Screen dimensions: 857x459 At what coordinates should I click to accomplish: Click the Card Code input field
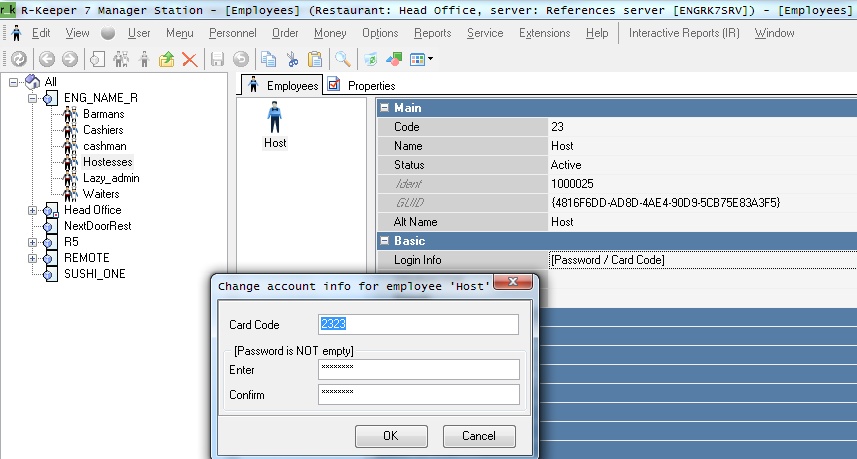[x=418, y=324]
